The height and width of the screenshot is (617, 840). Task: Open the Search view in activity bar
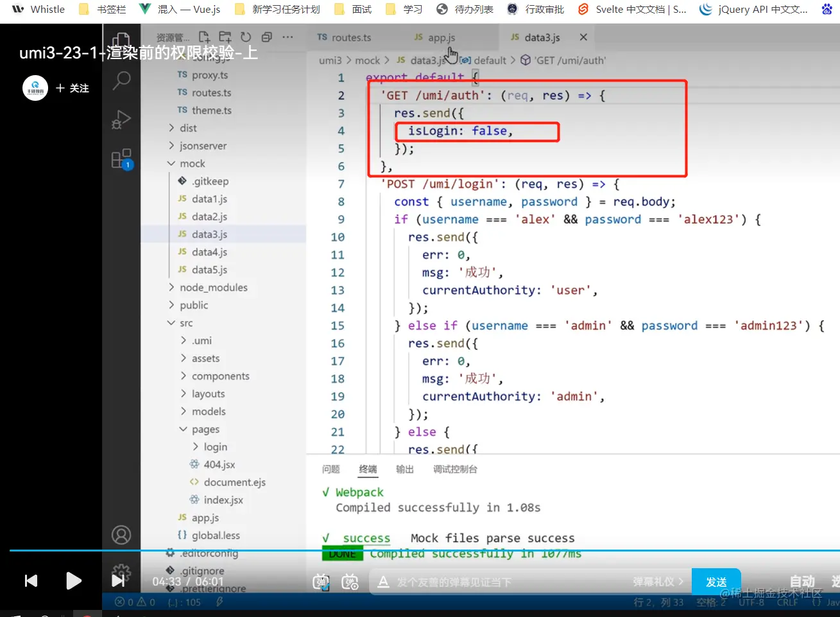click(x=121, y=80)
